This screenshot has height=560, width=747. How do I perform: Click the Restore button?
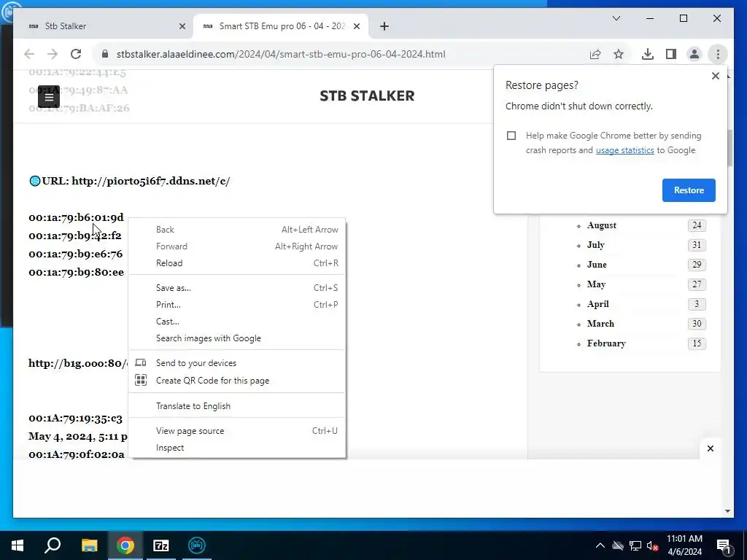pyautogui.click(x=689, y=190)
